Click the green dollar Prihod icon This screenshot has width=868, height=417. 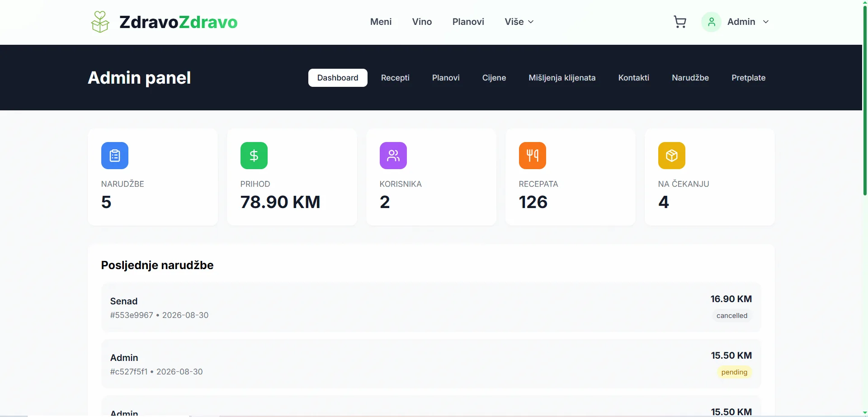[254, 156]
